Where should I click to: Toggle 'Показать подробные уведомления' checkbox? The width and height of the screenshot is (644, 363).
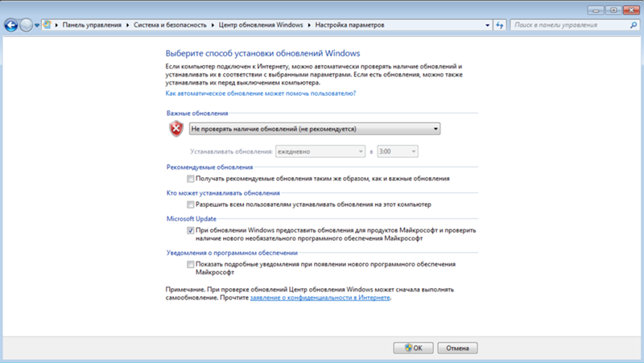(x=190, y=264)
